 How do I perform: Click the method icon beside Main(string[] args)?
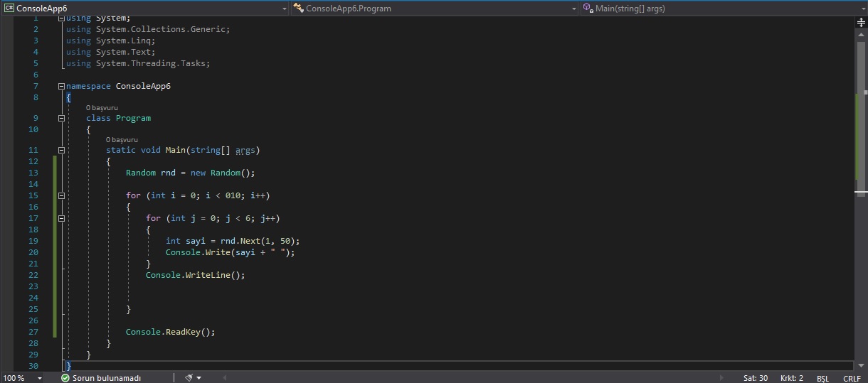[588, 9]
